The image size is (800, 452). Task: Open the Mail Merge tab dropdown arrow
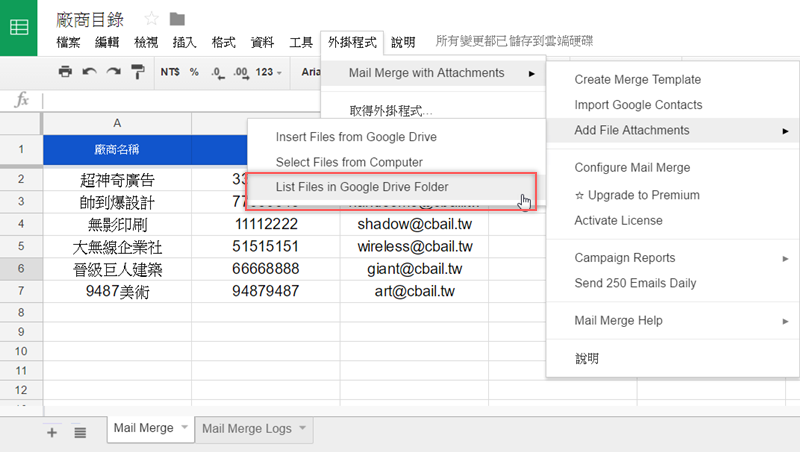pos(184,427)
